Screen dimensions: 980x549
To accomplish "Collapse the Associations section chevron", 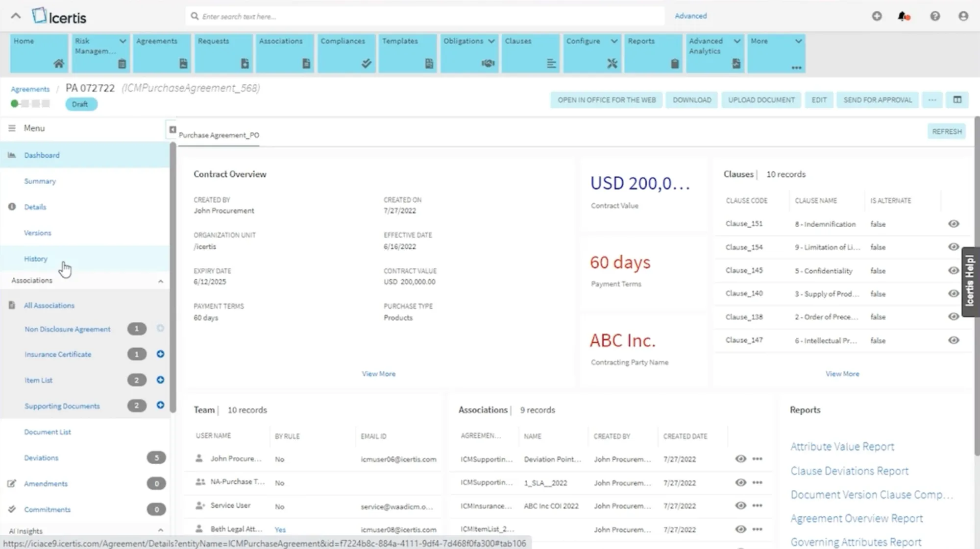I will click(160, 281).
